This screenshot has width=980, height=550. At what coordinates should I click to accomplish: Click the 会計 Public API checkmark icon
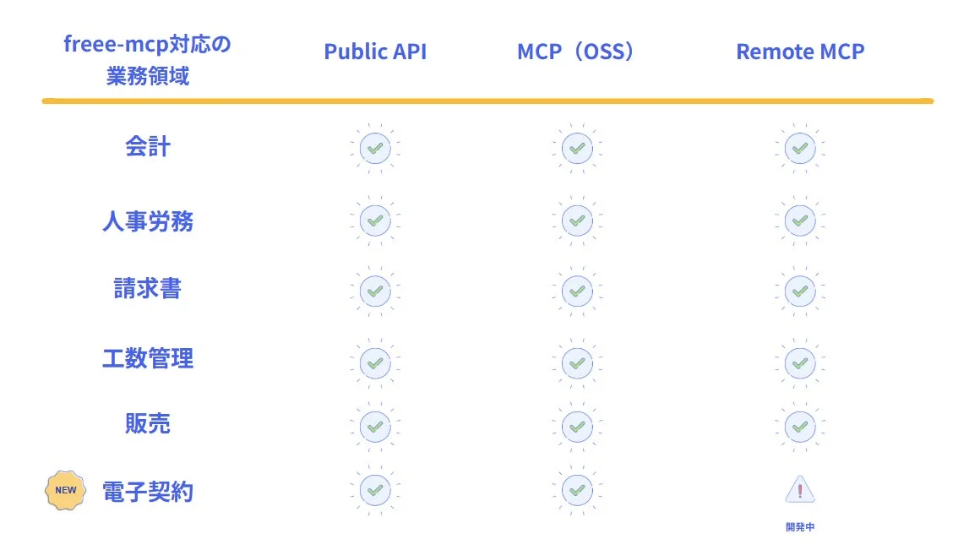(x=375, y=148)
